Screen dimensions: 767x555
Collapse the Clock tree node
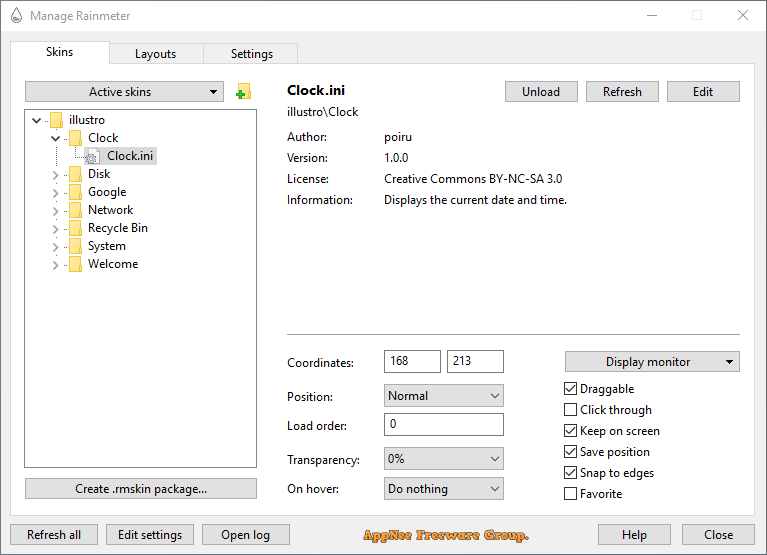pos(55,138)
